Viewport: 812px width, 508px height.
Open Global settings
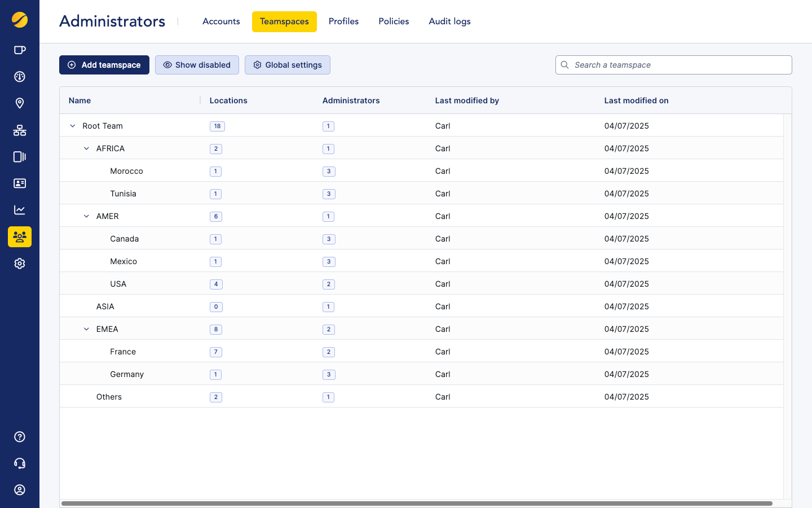(x=288, y=65)
